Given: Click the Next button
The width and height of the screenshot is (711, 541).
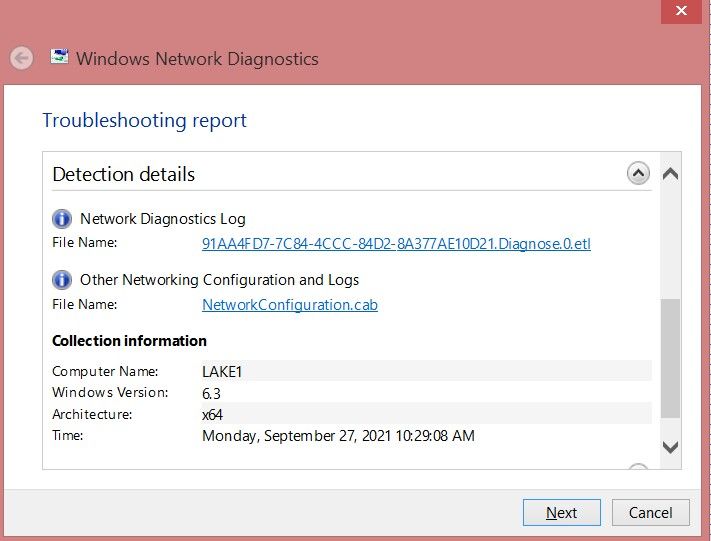Looking at the screenshot, I should pos(562,512).
